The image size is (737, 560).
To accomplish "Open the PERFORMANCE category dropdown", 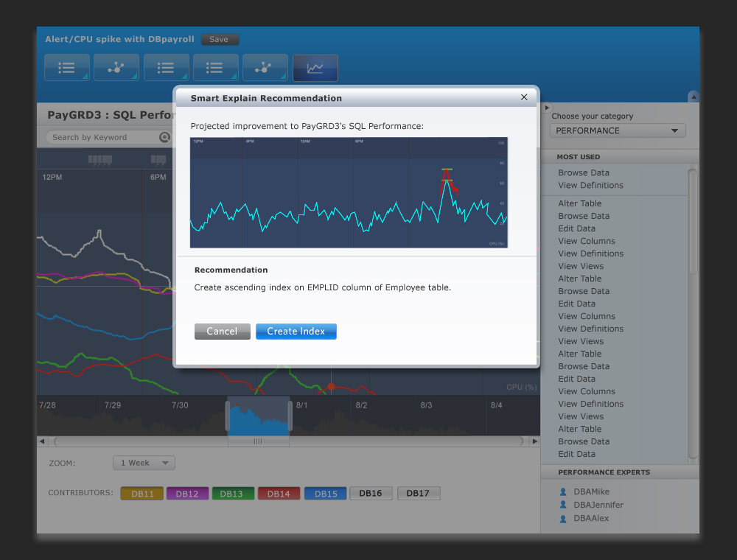I will coord(618,130).
